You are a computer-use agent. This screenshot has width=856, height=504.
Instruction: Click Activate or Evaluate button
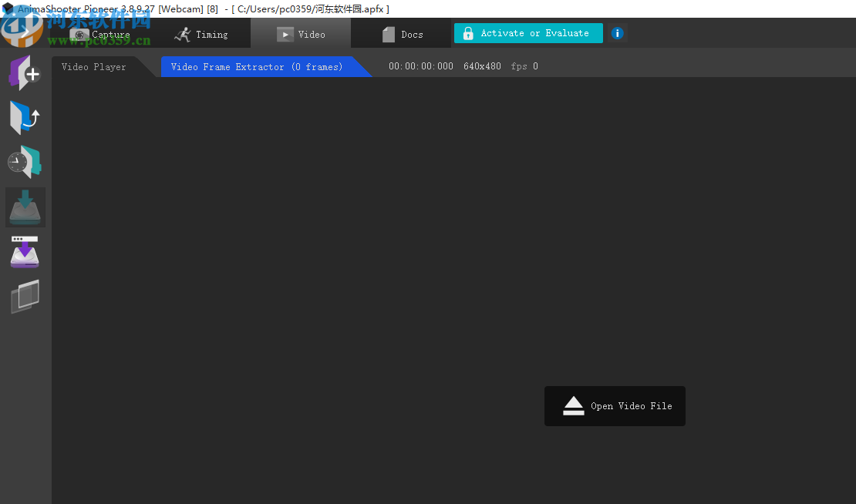coord(528,33)
